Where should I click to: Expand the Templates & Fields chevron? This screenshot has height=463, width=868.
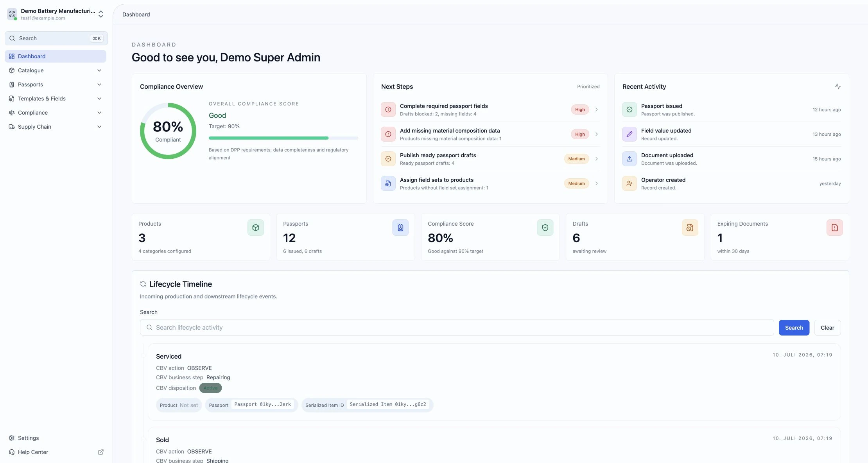(99, 99)
